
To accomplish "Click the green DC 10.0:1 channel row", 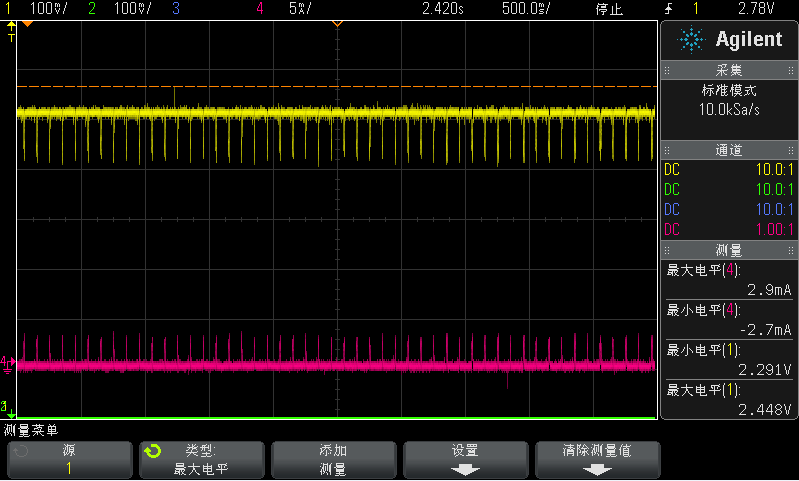I will [x=729, y=190].
